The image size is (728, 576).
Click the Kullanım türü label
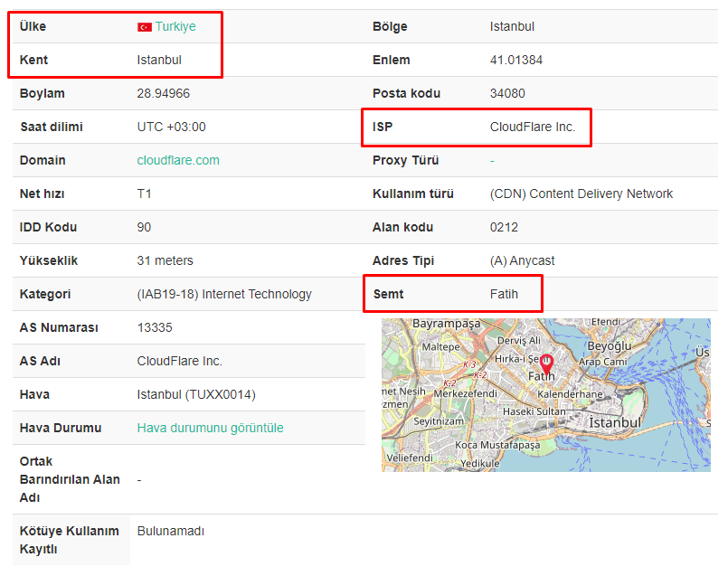pos(412,194)
